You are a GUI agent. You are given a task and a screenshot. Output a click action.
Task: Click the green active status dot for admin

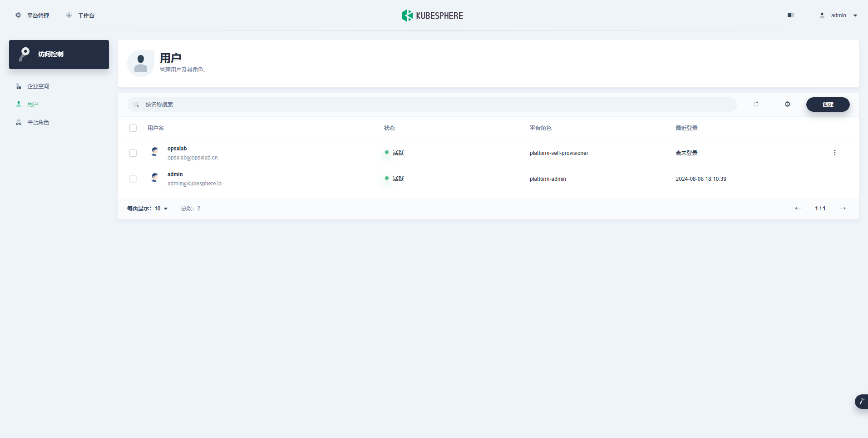tap(386, 179)
